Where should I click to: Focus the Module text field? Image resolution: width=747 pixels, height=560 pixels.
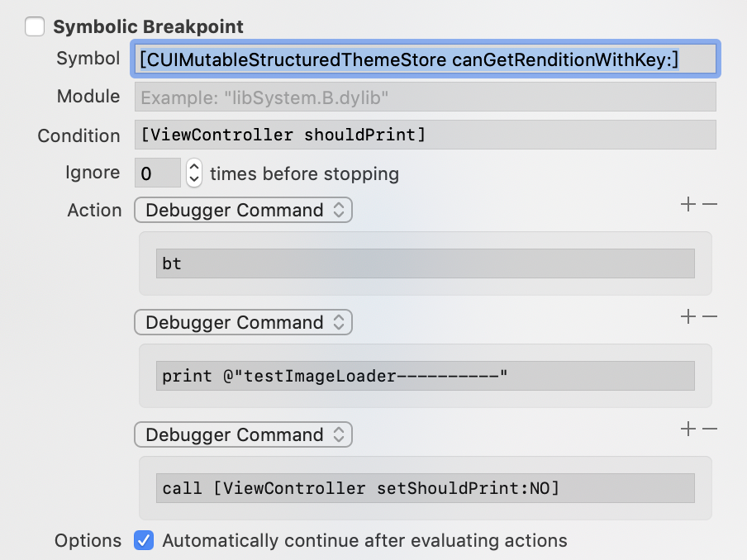426,97
